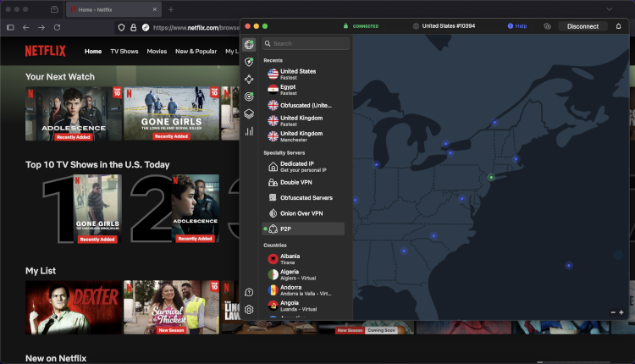
Task: Open a new browser tab
Action: (171, 9)
